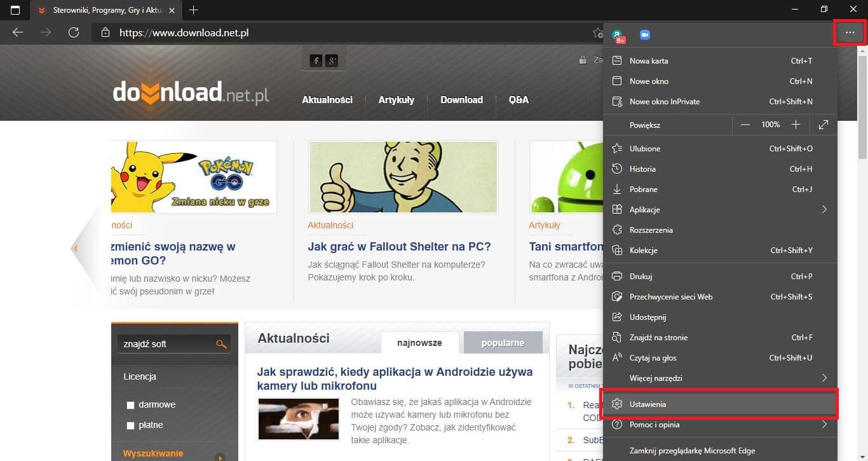Click the Pokemon GO thumbnail

[x=194, y=177]
